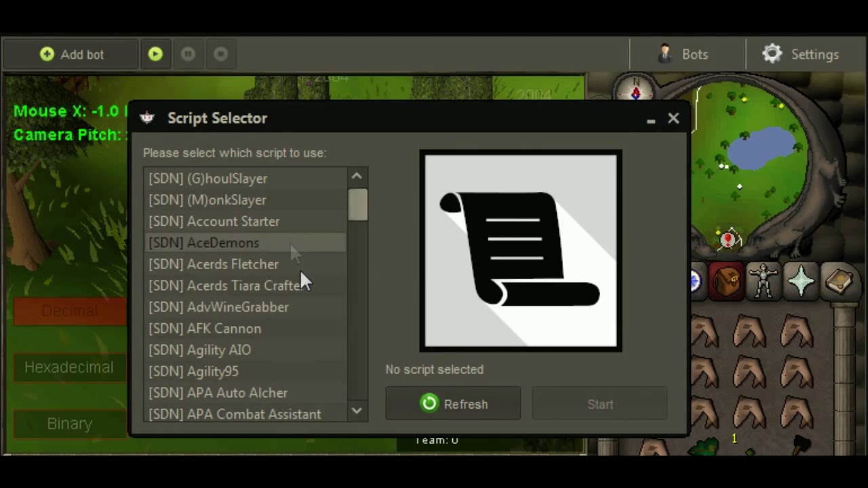Click the Add bot button
Viewport: 868px width, 488px height.
click(71, 54)
